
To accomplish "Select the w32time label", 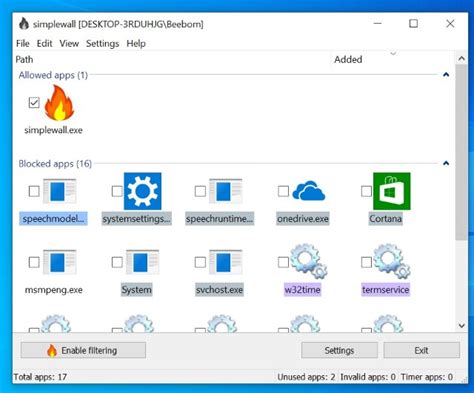I will [x=303, y=290].
